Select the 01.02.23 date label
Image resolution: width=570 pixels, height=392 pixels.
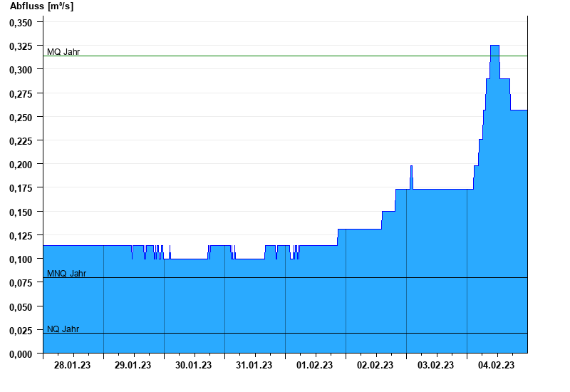315,366
